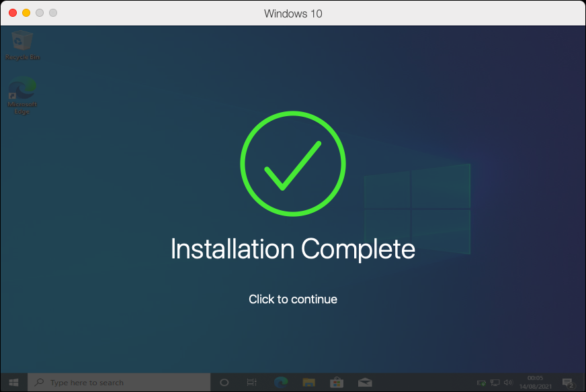
Task: Open the taskbar clock and date
Action: click(536, 382)
